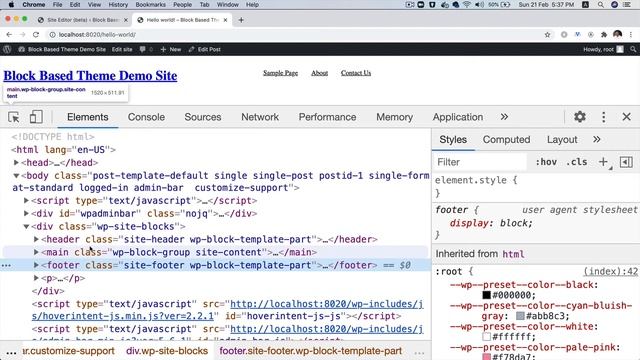Screen dimensions: 640x360
Task: Open the Apple menu
Action: pos(11,5)
